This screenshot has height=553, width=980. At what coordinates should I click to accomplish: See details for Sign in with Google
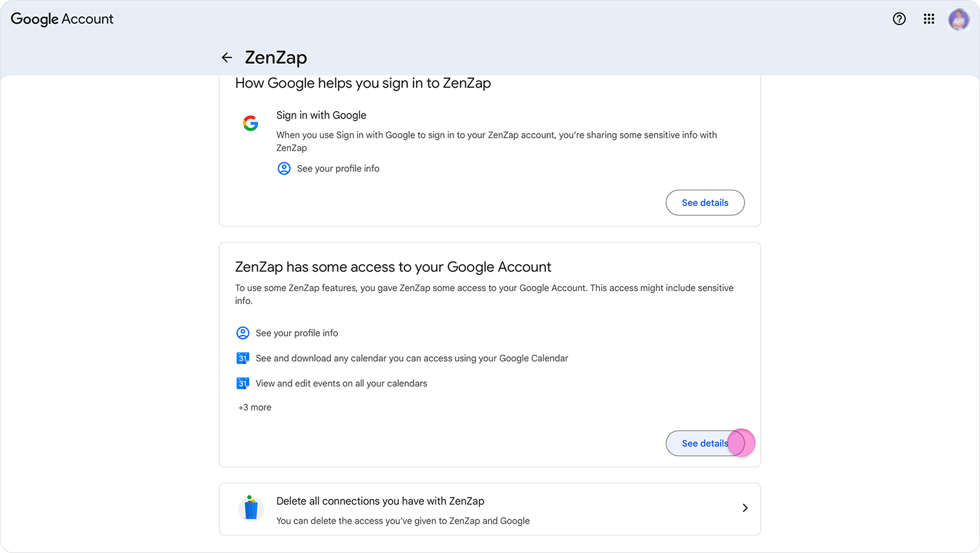point(705,203)
